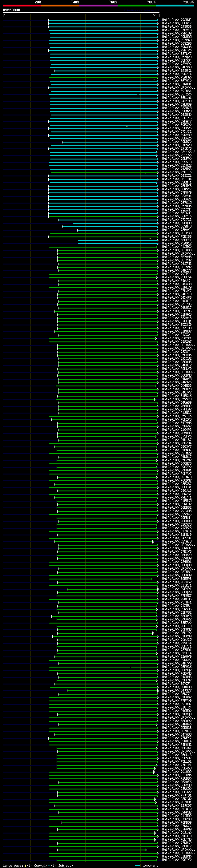Select hit label UniRef100_Q5E463
Viewport: 197px width, 868px height.
pyautogui.click(x=176, y=768)
